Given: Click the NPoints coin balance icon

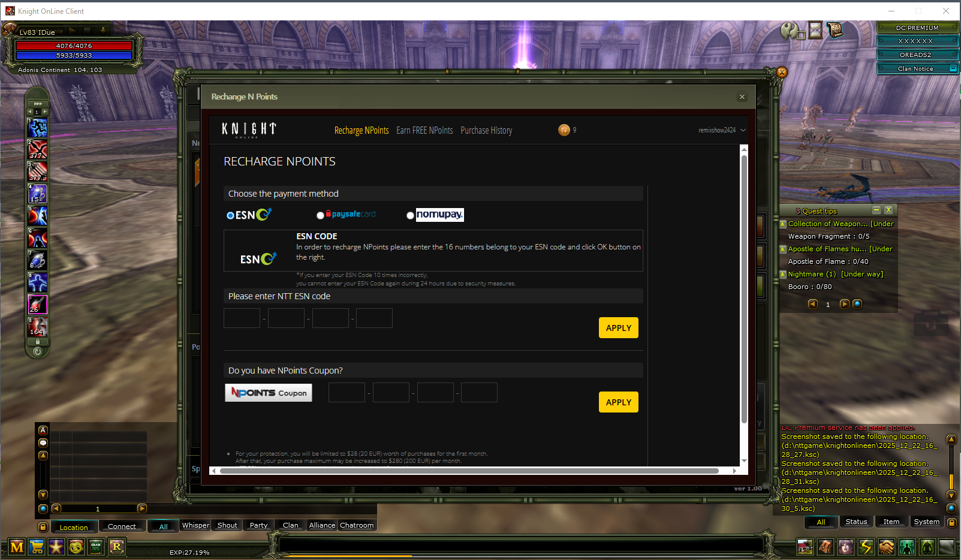Looking at the screenshot, I should tap(564, 130).
